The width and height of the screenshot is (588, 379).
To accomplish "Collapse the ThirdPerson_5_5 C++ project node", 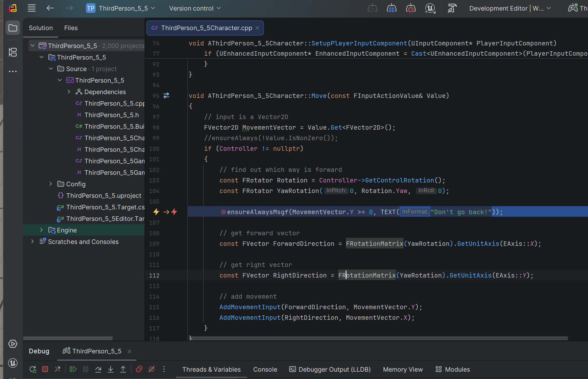I will (60, 80).
